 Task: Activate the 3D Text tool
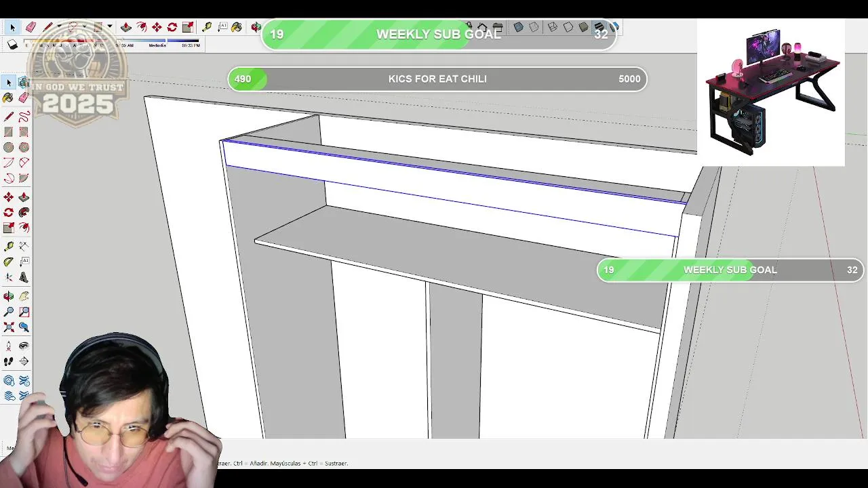[x=24, y=277]
